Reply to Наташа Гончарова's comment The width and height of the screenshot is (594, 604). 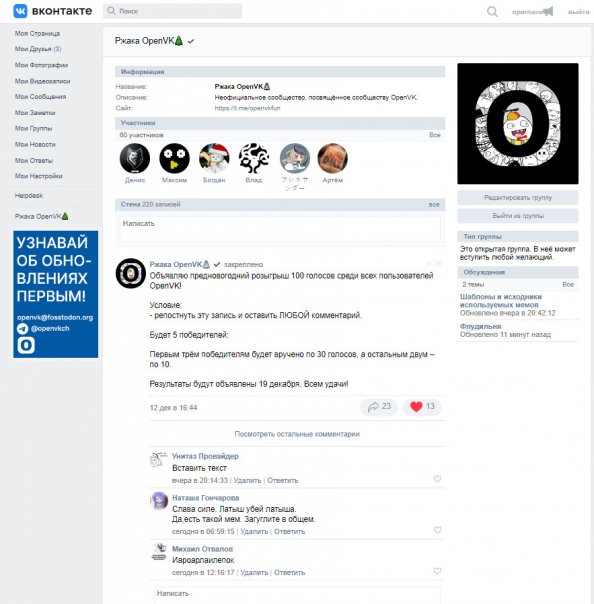290,532
